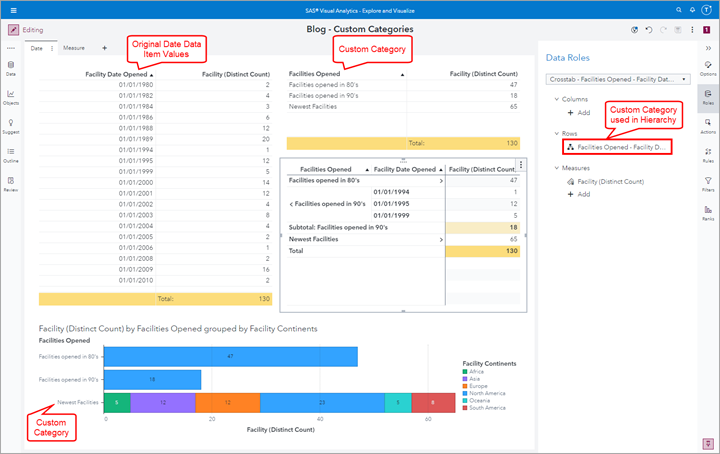Collapse the Rows role section
Image resolution: width=720 pixels, height=454 pixels.
pyautogui.click(x=557, y=134)
